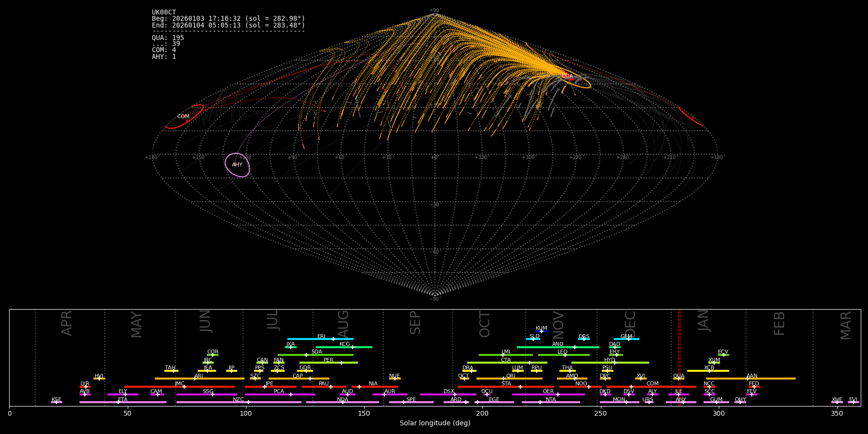Select the KUM shower marker in the timeline
The width and height of the screenshot is (868, 434).
click(x=542, y=331)
